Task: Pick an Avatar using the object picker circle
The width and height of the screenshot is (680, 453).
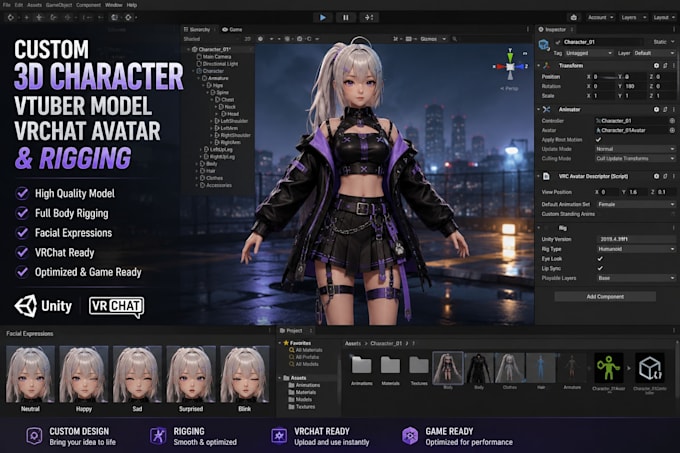Action: [x=672, y=130]
